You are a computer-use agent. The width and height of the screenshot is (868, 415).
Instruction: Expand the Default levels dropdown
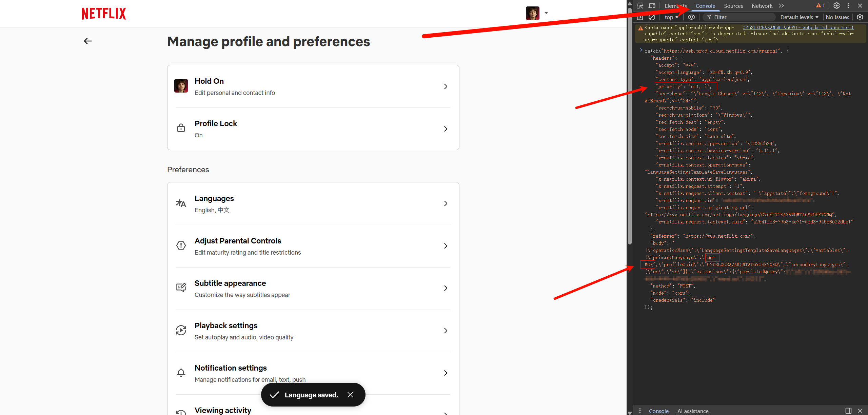799,17
